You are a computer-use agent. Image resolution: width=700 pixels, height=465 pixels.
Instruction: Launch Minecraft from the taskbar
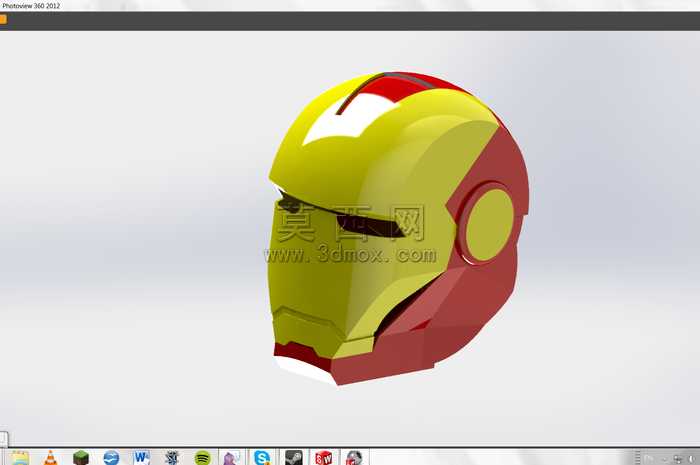point(81,458)
